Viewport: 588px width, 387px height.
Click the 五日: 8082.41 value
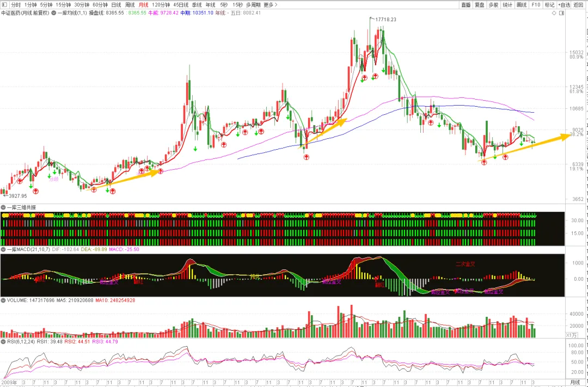coord(246,13)
